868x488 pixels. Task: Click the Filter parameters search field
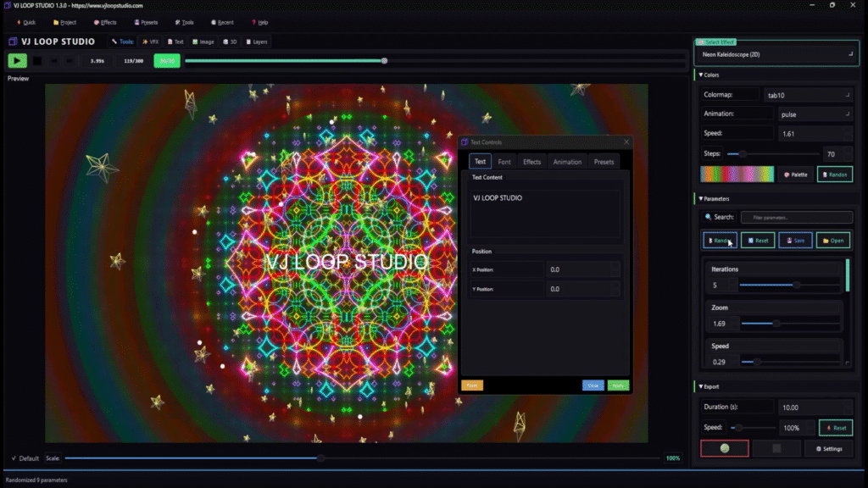[796, 218]
